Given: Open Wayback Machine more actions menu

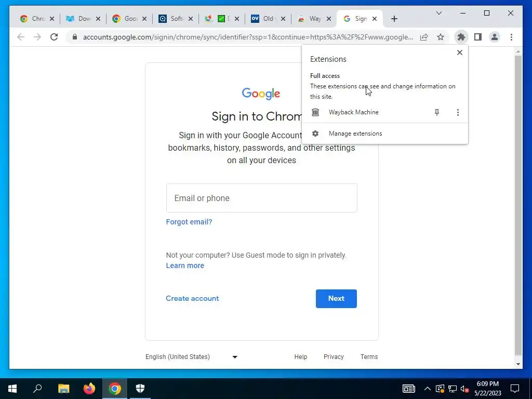Looking at the screenshot, I should [x=458, y=112].
